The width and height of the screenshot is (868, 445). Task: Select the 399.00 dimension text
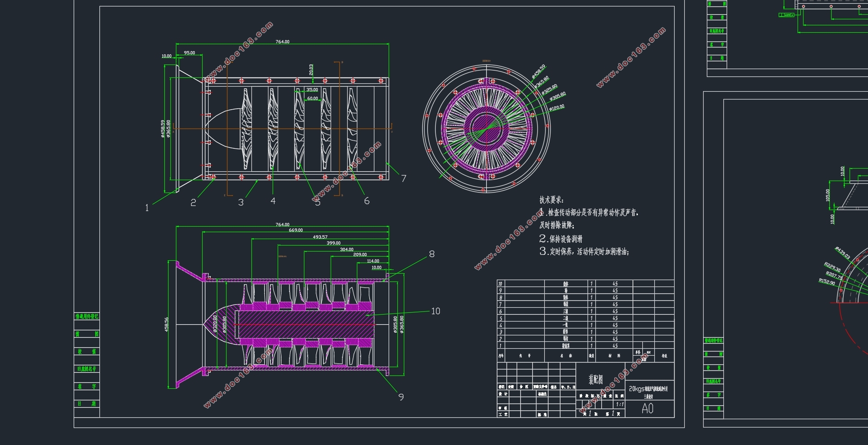pyautogui.click(x=333, y=243)
